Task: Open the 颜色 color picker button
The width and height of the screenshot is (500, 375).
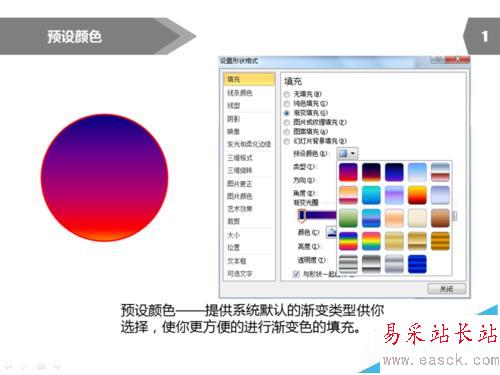Action: [331, 232]
